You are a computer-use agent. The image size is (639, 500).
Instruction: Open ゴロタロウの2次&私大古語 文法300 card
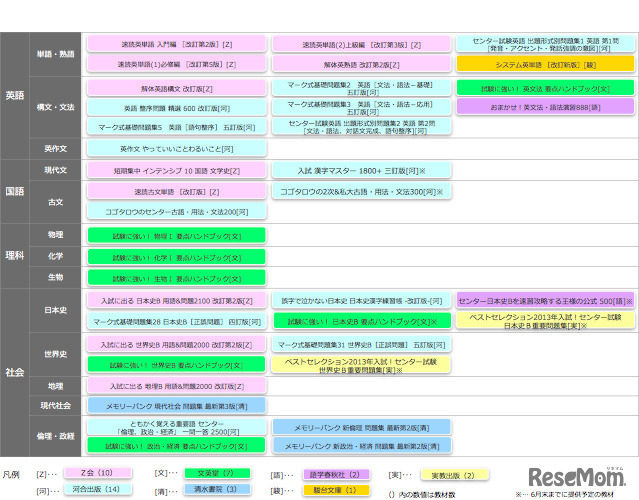(x=361, y=192)
